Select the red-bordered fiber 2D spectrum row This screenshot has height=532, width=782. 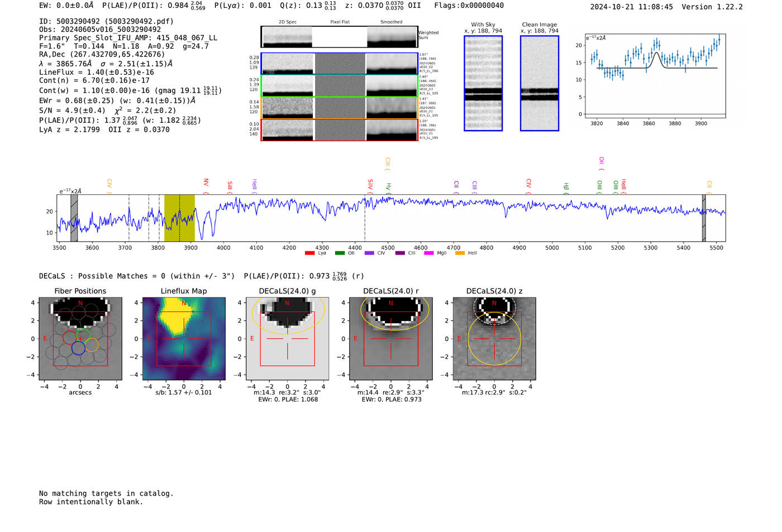(339, 130)
